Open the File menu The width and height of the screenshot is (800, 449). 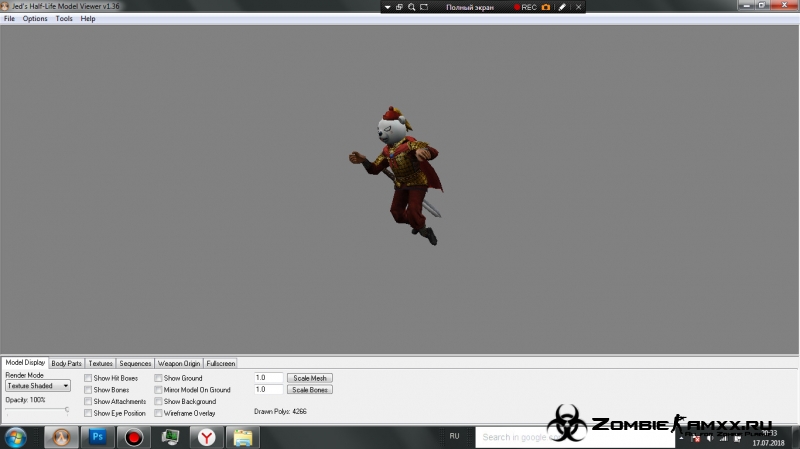[9, 18]
